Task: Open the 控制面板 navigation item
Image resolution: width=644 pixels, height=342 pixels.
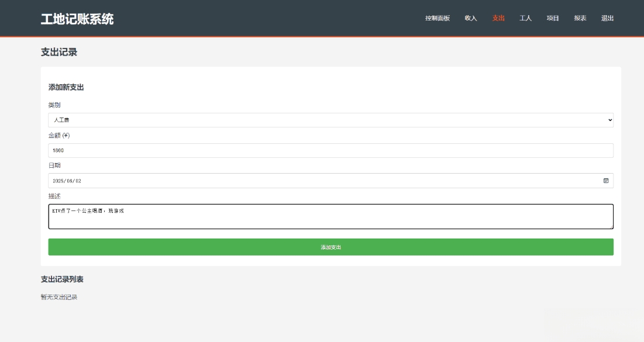Action: click(437, 18)
